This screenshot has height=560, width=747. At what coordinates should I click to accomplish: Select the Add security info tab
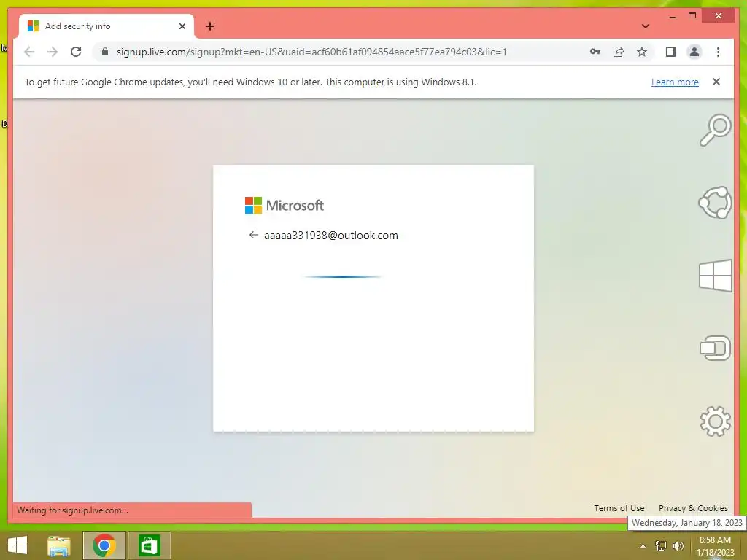point(107,26)
